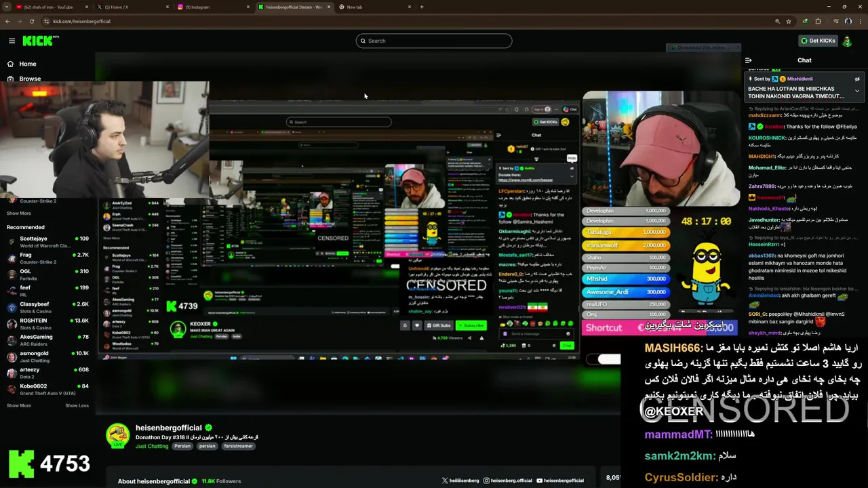
Task: Open recommended channel ROSHTEIN
Action: [47, 324]
